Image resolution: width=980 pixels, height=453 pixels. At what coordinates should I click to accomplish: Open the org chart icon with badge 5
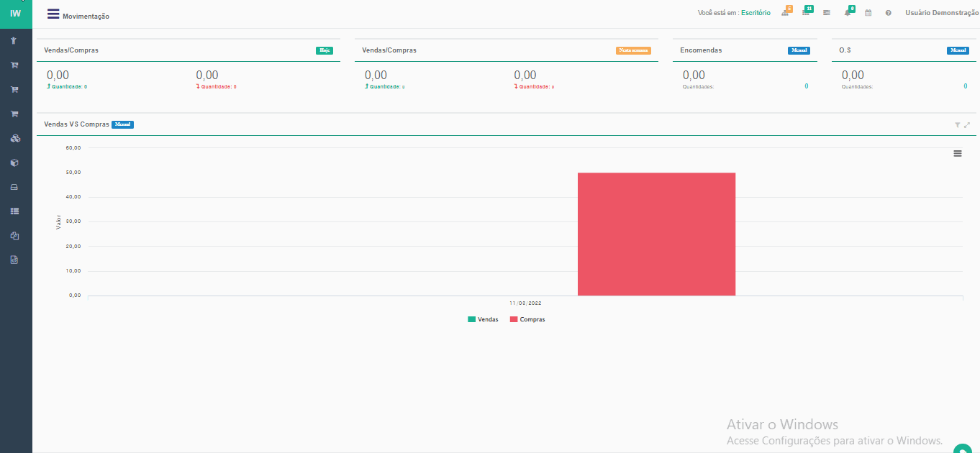(786, 13)
